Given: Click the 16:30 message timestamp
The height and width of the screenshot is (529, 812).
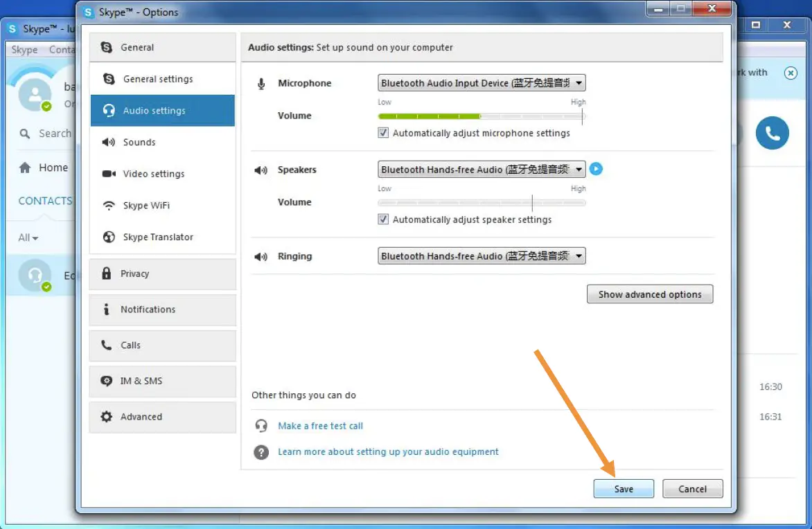Looking at the screenshot, I should [x=770, y=386].
